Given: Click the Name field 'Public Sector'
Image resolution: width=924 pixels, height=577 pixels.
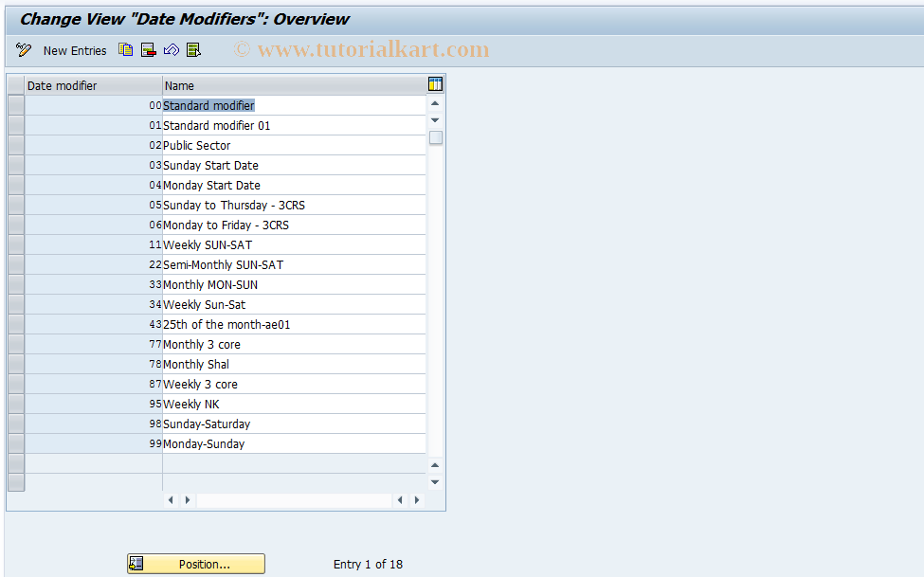Looking at the screenshot, I should pos(294,146).
